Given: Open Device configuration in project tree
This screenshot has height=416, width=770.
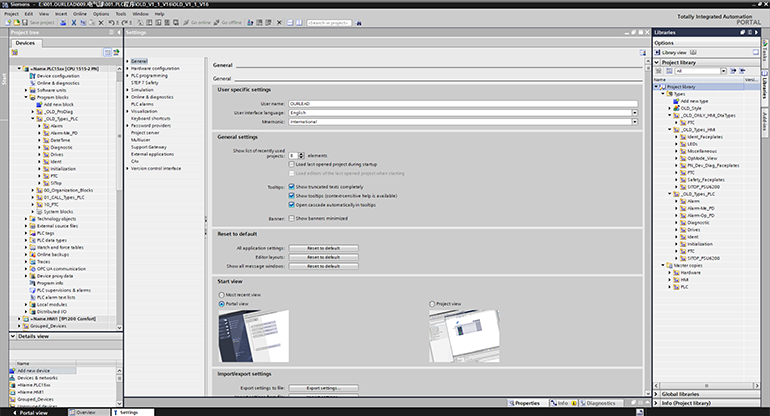Looking at the screenshot, I should (x=57, y=76).
